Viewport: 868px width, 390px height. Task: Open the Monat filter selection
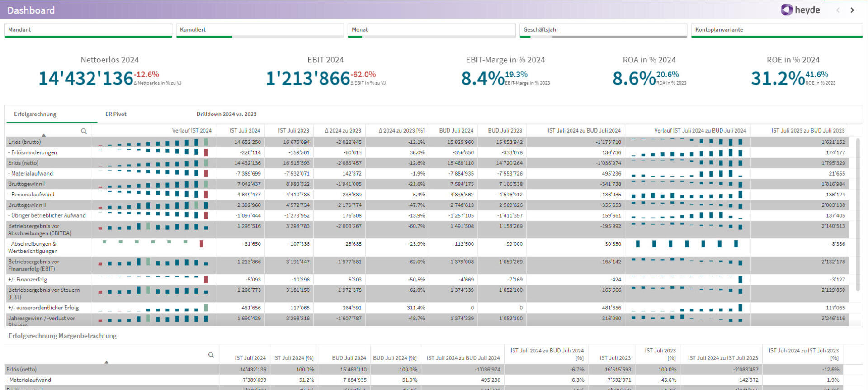(x=431, y=30)
